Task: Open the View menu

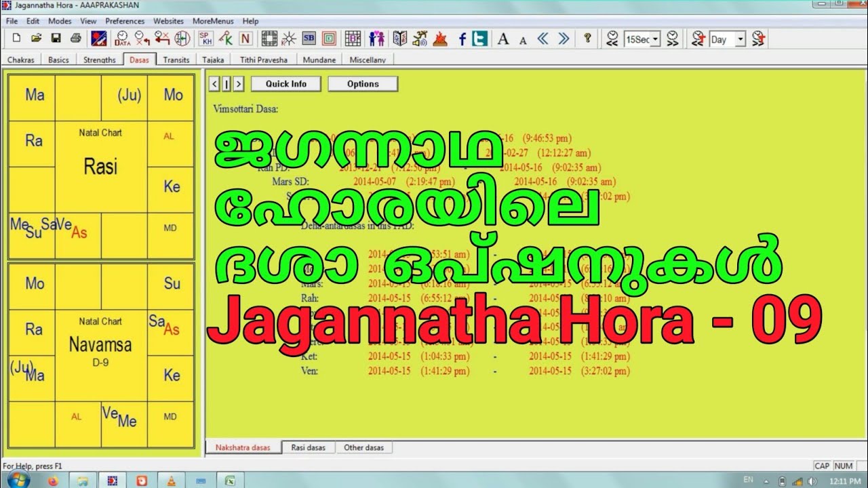Action: [x=88, y=21]
